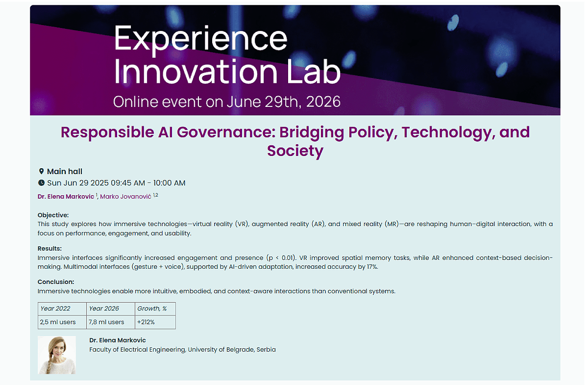This screenshot has width=588, height=385.
Task: Click Dr. Elena Markovic's portrait photo
Action: point(57,355)
